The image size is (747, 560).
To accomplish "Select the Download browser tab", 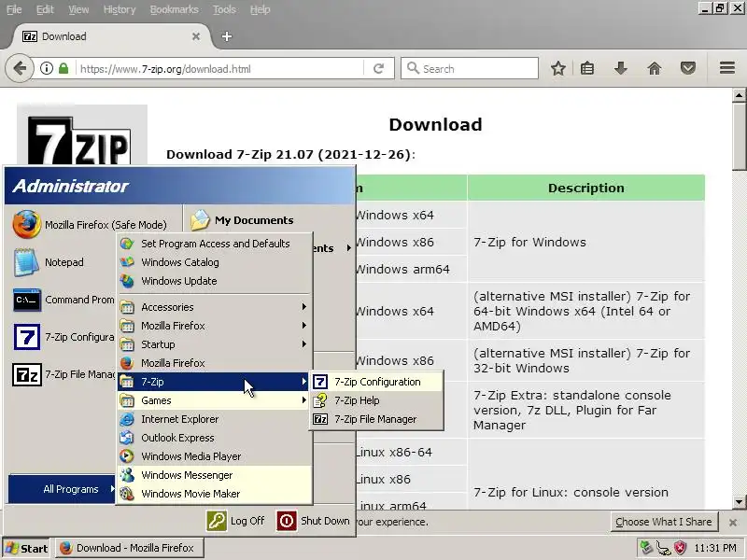I will pos(109,36).
